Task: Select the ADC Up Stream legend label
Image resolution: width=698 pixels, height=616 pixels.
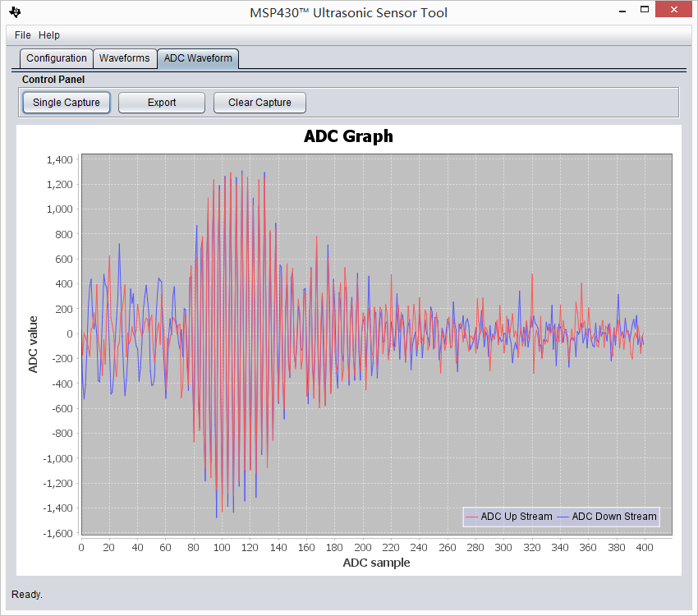Action: pos(517,517)
